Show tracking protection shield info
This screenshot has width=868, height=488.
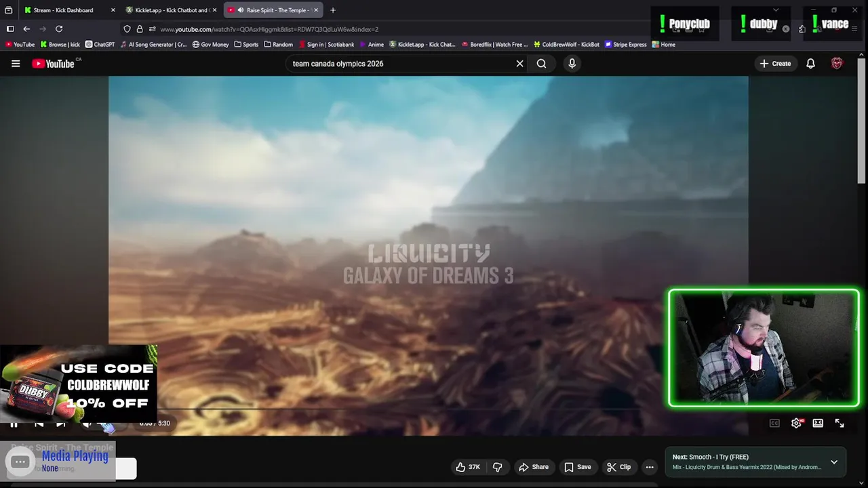127,29
